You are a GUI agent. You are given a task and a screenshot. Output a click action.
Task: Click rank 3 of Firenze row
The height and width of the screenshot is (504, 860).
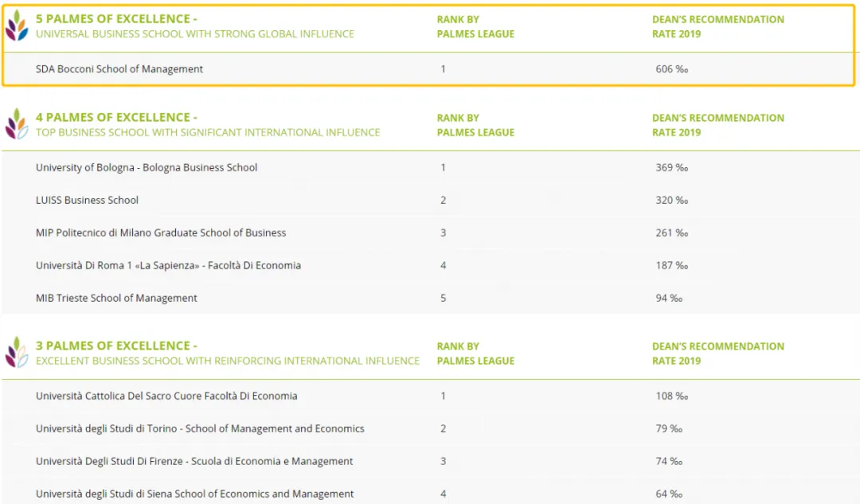[444, 461]
